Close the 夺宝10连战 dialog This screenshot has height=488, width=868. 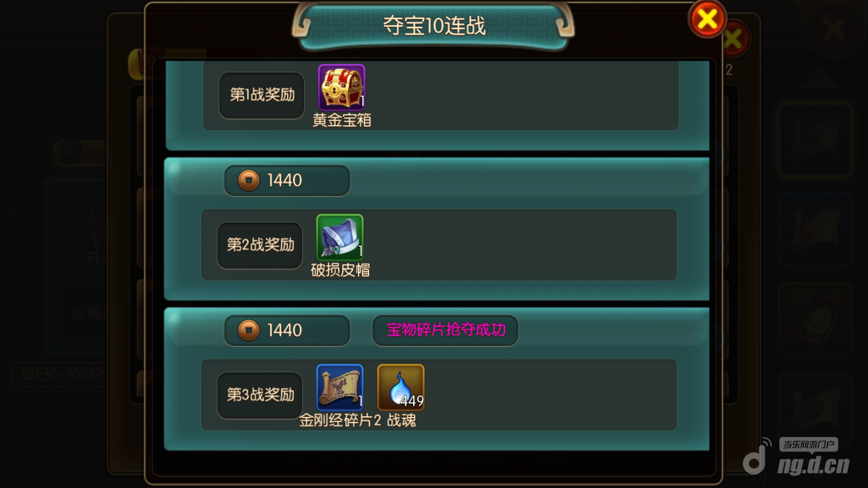[707, 19]
